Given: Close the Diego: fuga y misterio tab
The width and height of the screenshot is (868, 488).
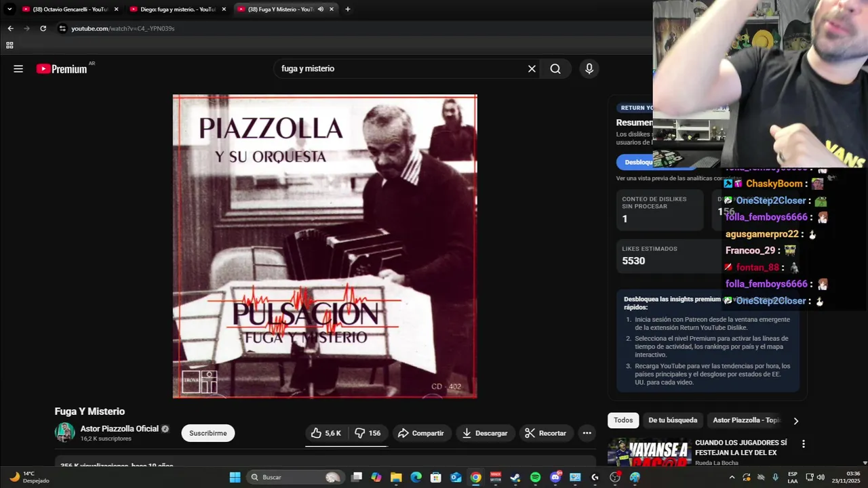Looking at the screenshot, I should [x=224, y=9].
